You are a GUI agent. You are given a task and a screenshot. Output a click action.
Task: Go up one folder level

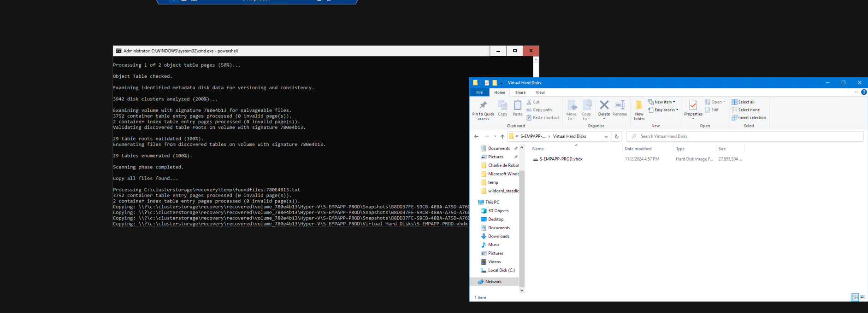tap(502, 136)
